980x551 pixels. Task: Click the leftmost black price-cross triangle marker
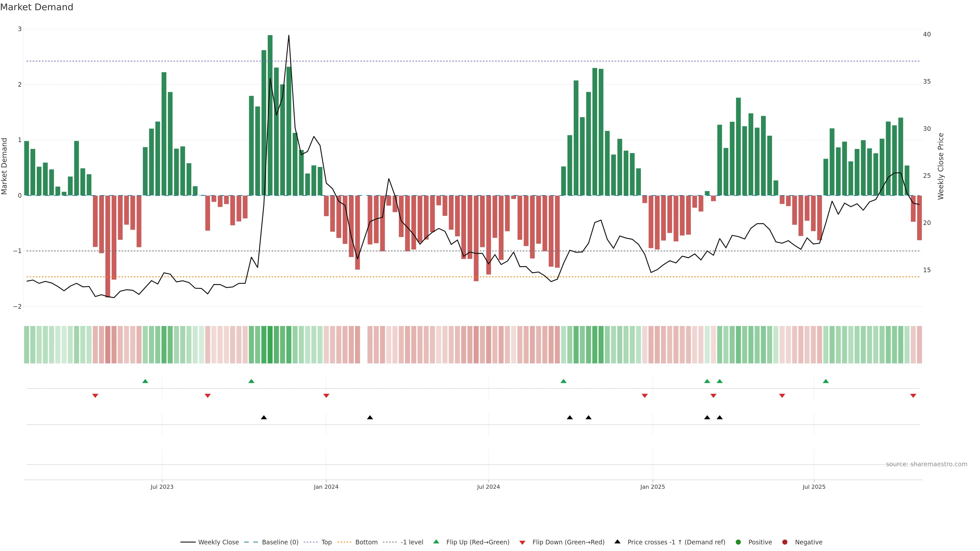click(x=264, y=418)
